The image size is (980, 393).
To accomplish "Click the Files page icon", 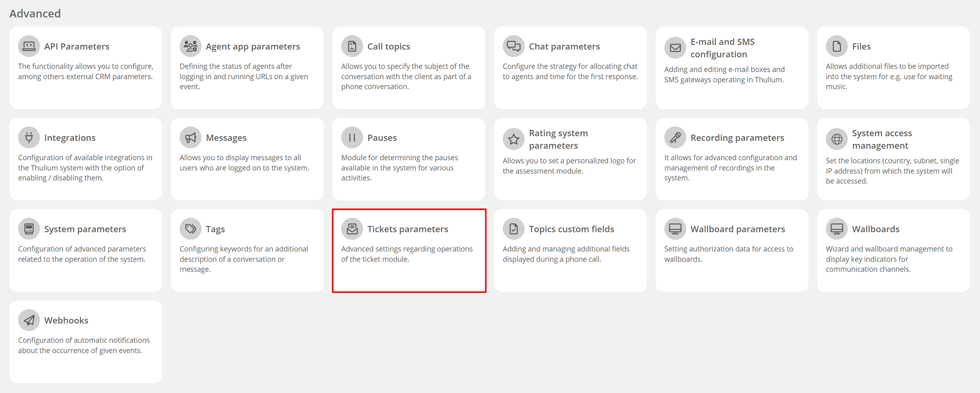I will [x=837, y=46].
